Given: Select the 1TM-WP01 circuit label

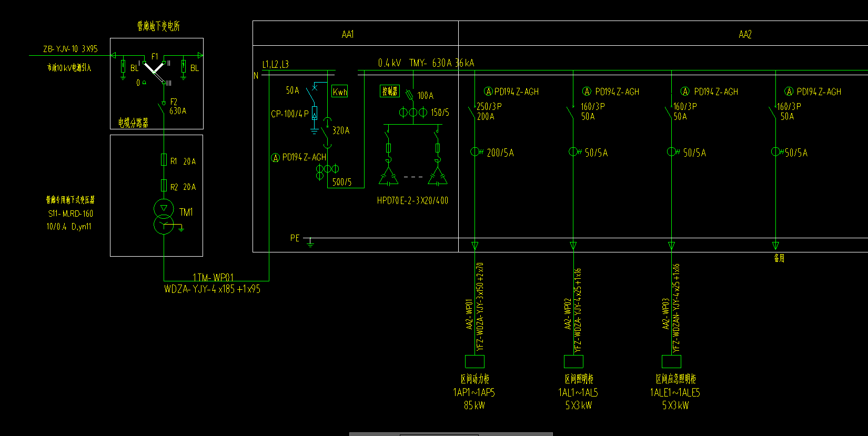Looking at the screenshot, I should pos(213,277).
